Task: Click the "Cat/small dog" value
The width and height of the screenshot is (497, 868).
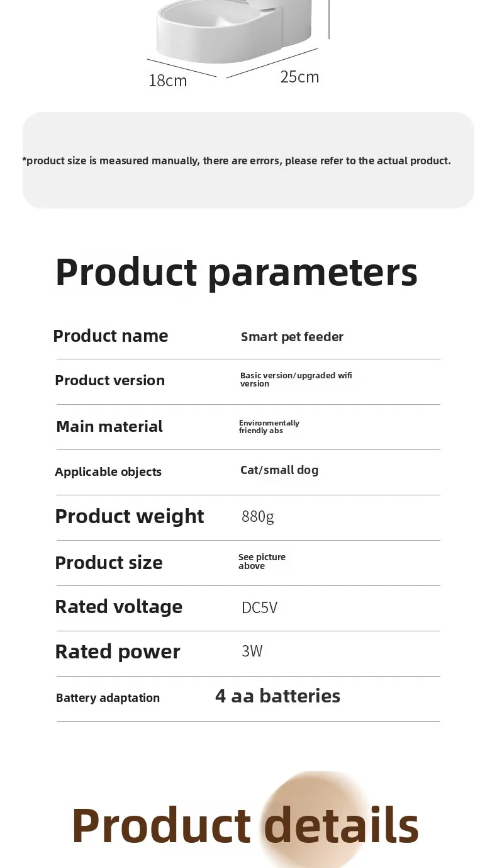Action: pyautogui.click(x=279, y=470)
